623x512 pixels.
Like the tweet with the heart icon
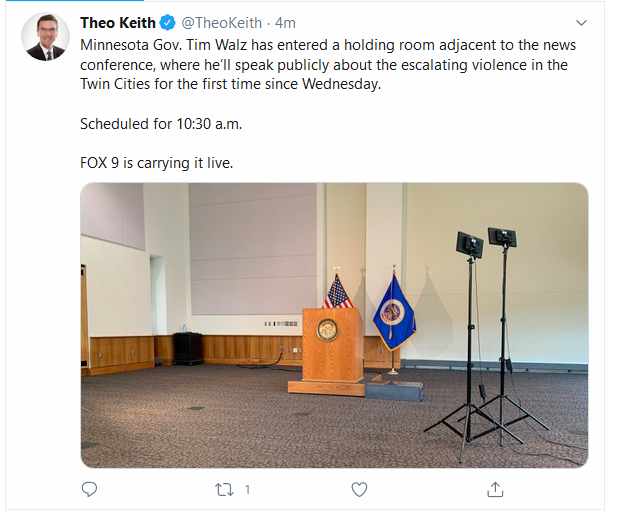click(359, 489)
